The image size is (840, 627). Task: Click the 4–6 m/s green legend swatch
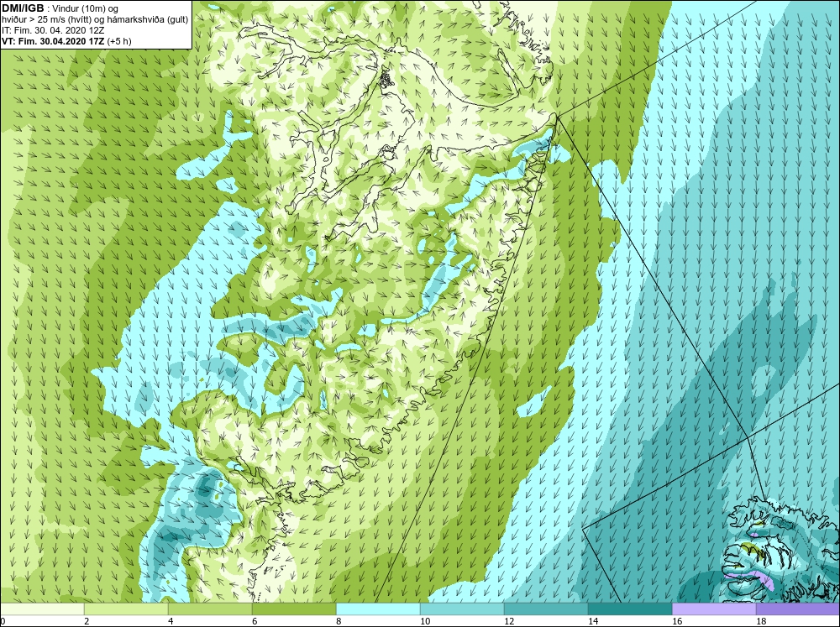tap(210, 609)
